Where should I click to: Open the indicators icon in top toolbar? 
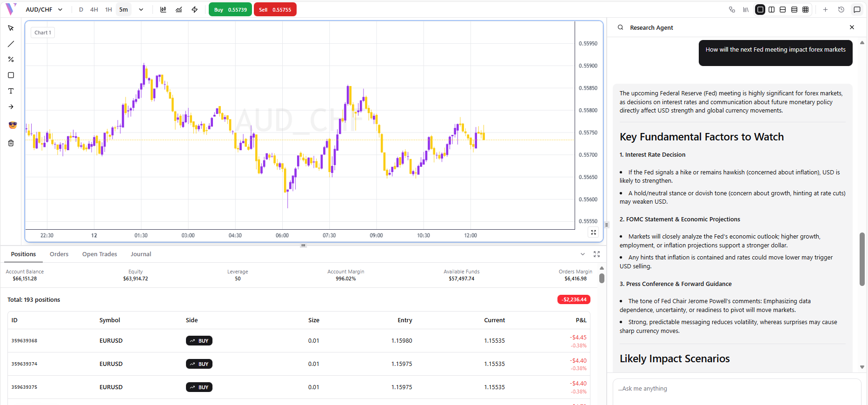coord(179,10)
